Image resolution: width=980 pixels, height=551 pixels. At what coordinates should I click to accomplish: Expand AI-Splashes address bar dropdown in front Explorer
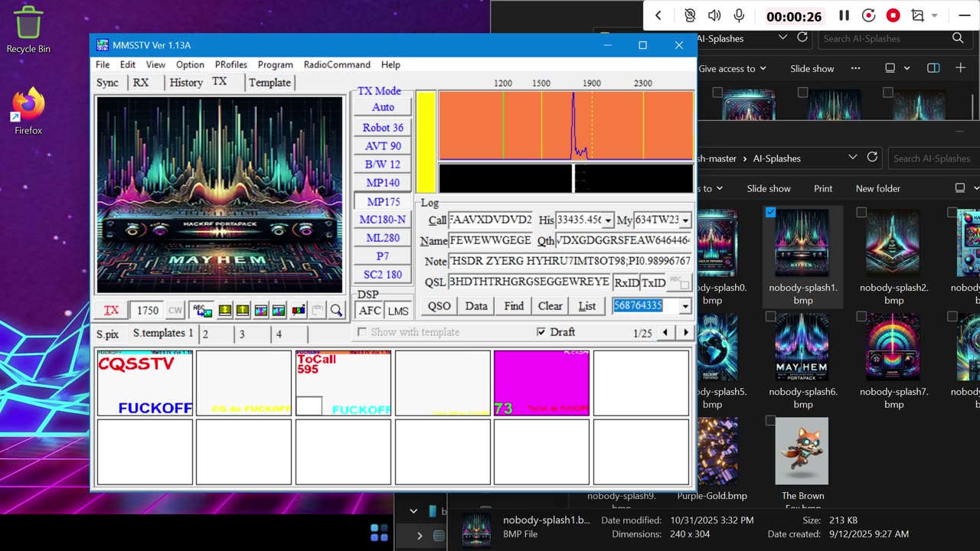[852, 158]
